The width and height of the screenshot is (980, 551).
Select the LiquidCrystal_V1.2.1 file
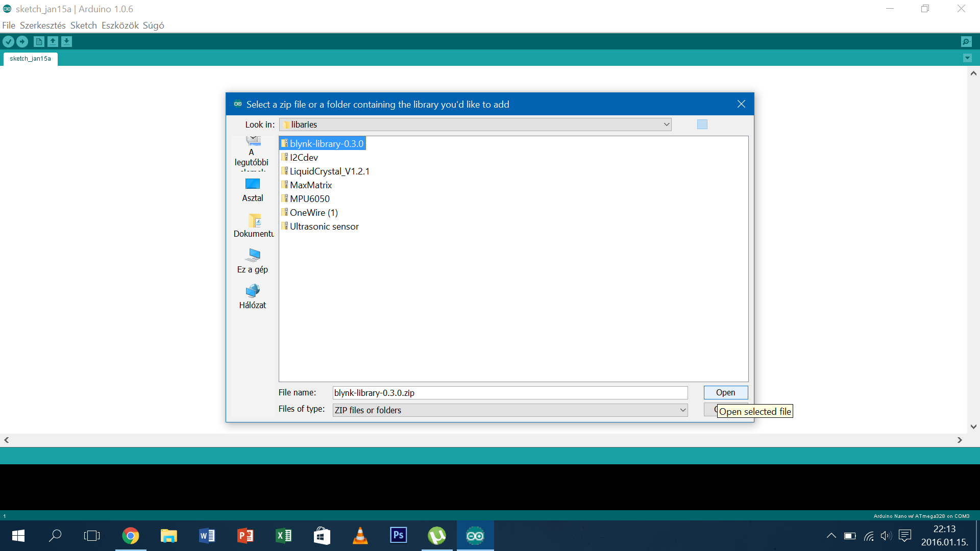click(x=329, y=171)
